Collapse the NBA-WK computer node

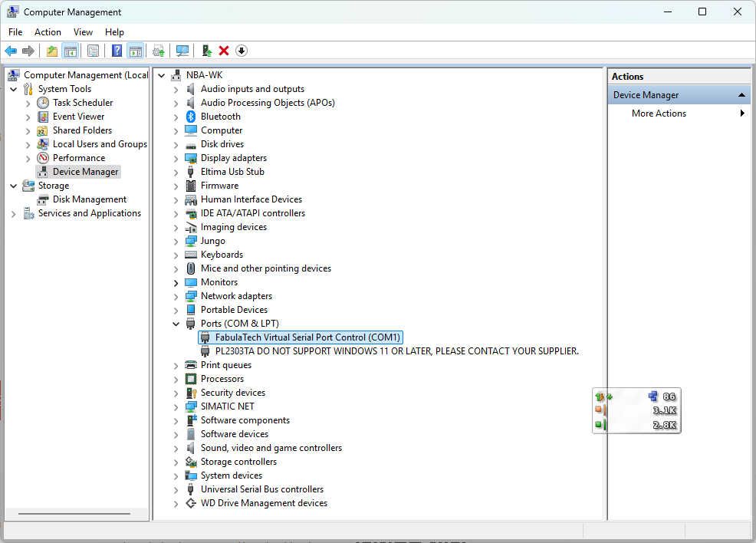(162, 75)
